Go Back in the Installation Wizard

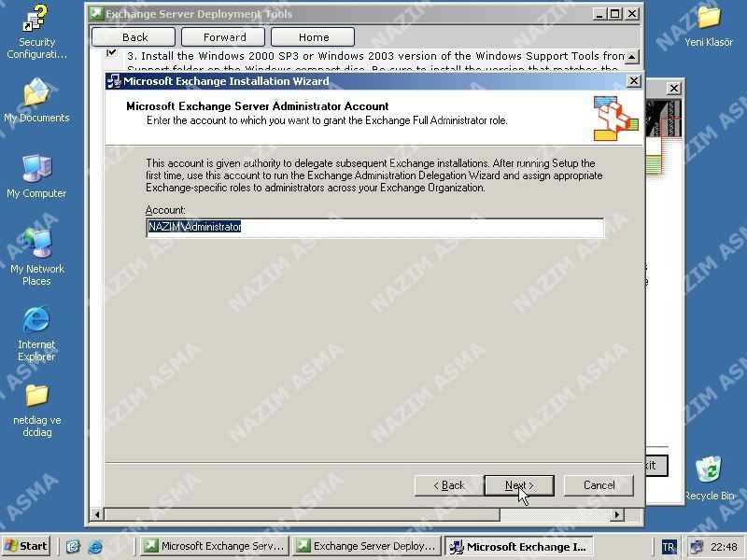coord(448,485)
